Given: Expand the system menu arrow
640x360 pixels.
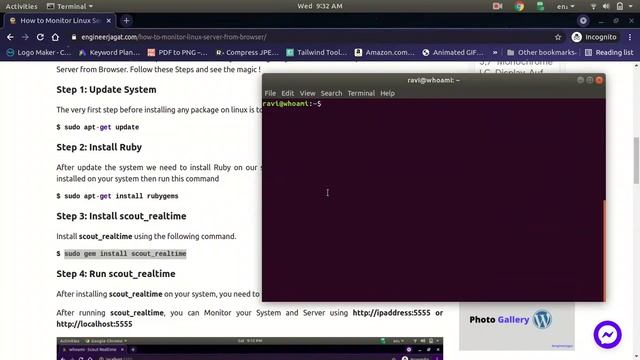Looking at the screenshot, I should point(631,6).
